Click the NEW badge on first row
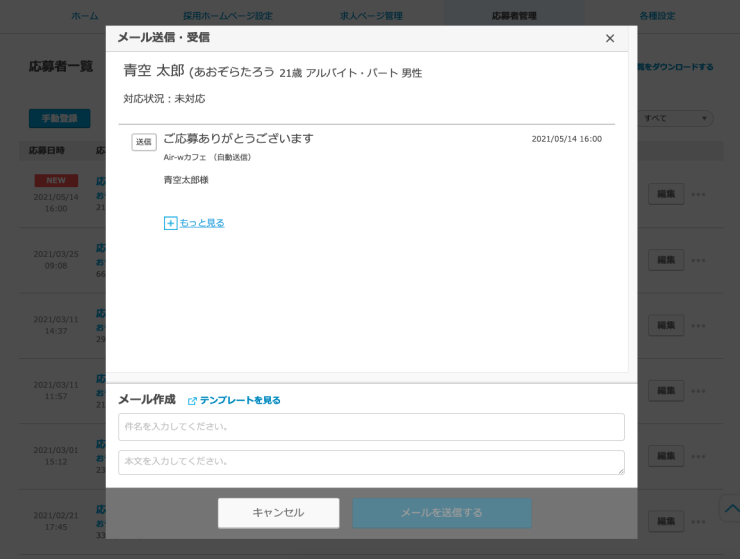Screen dimensions: 740x559 [x=56, y=180]
